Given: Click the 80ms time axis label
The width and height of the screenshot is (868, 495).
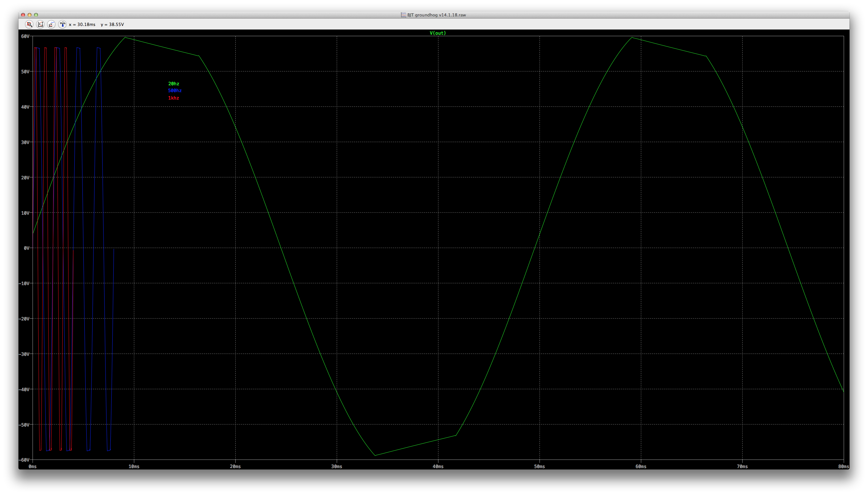Looking at the screenshot, I should point(844,467).
